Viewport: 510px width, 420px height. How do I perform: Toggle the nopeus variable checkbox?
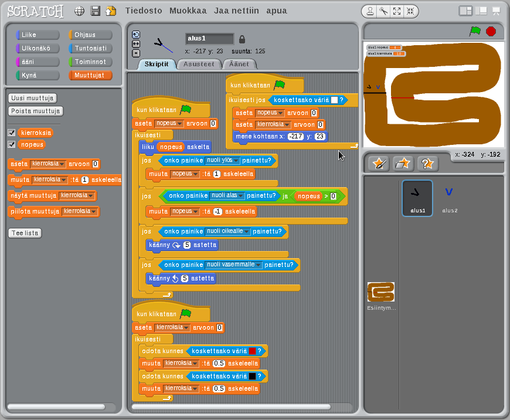pos(12,144)
